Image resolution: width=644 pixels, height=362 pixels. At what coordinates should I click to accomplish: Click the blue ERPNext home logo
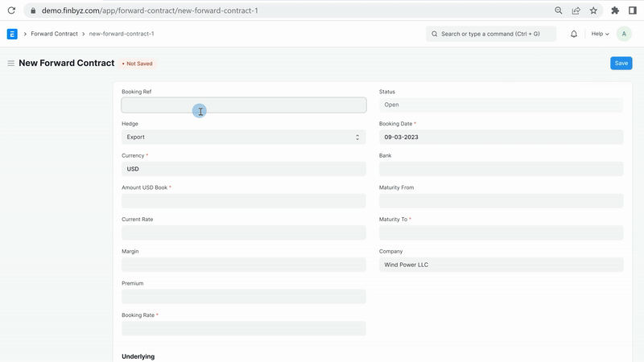coord(12,34)
